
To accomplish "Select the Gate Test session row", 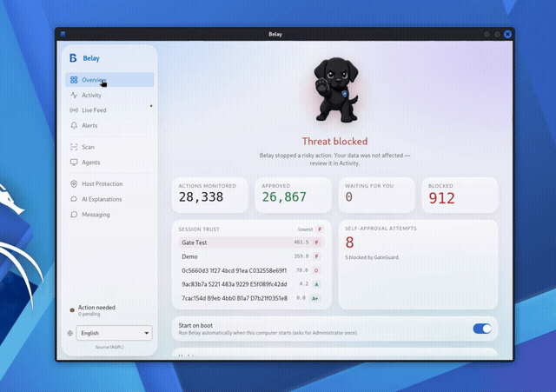I will 251,243.
